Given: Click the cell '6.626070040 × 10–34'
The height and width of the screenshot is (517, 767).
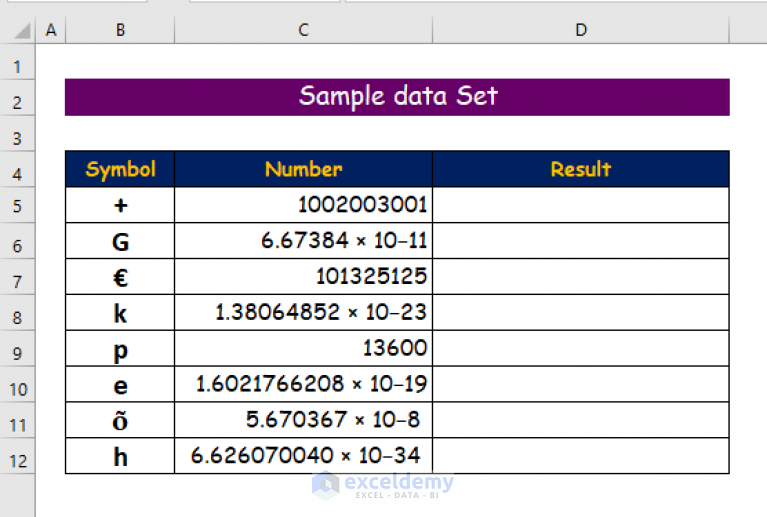Looking at the screenshot, I should [x=303, y=455].
